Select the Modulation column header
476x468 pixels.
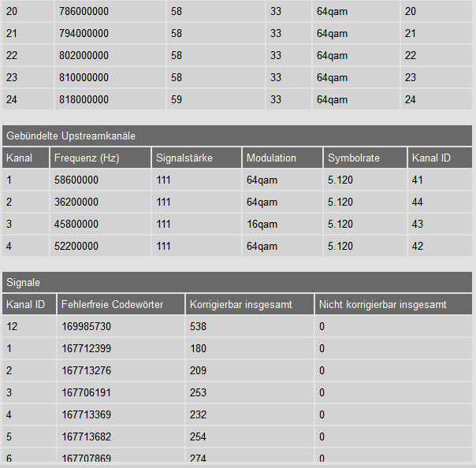tap(271, 158)
